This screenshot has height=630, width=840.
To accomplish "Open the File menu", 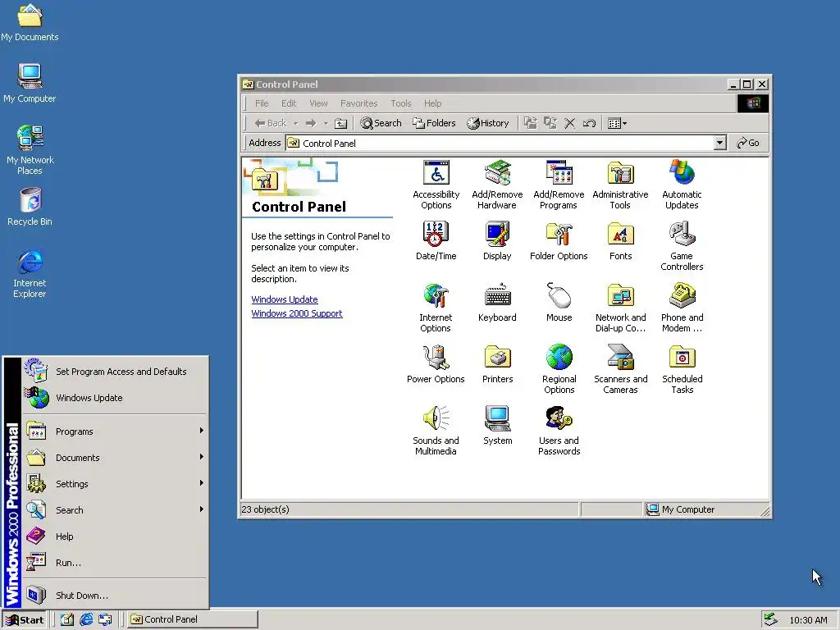I will coord(262,103).
